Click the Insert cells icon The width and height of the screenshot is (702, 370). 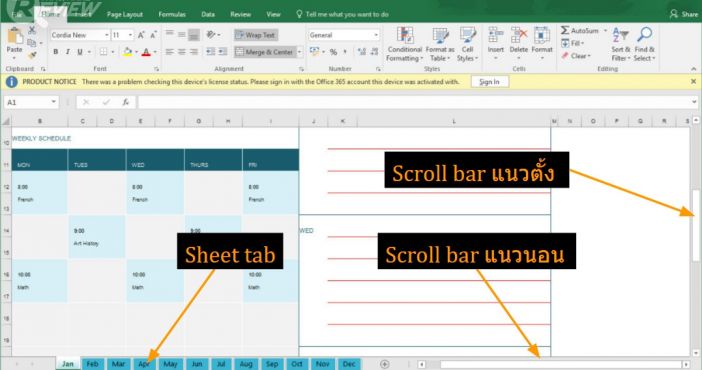pos(496,35)
